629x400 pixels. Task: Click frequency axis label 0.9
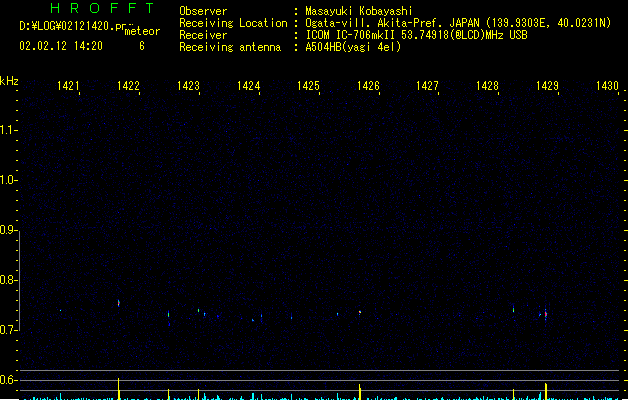click(7, 230)
